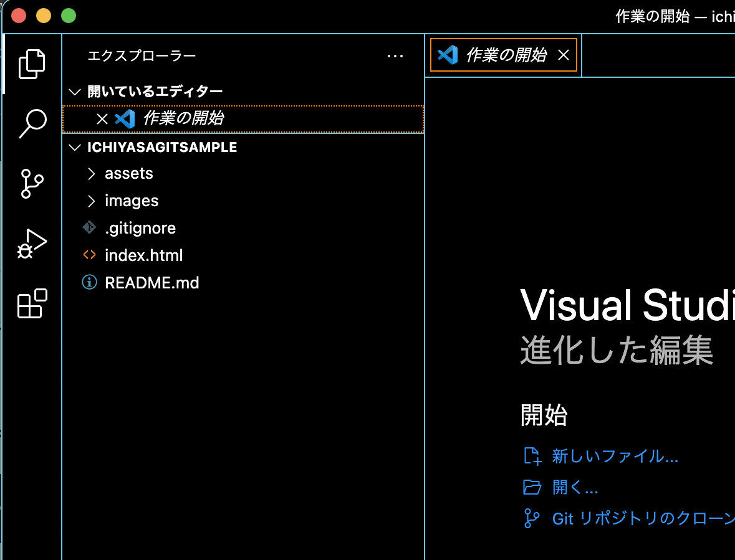Click the git branch icon beside Git リポジトリ
The width and height of the screenshot is (735, 560).
point(532,518)
